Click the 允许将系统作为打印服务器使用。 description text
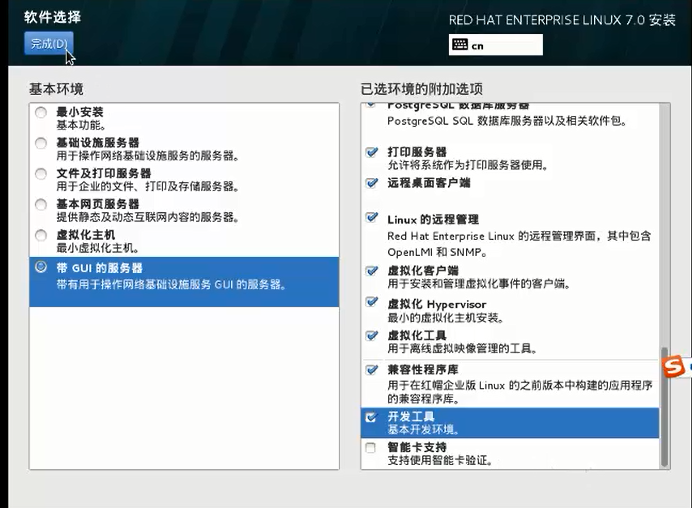Screen dimensions: 692x508 pyautogui.click(x=468, y=165)
